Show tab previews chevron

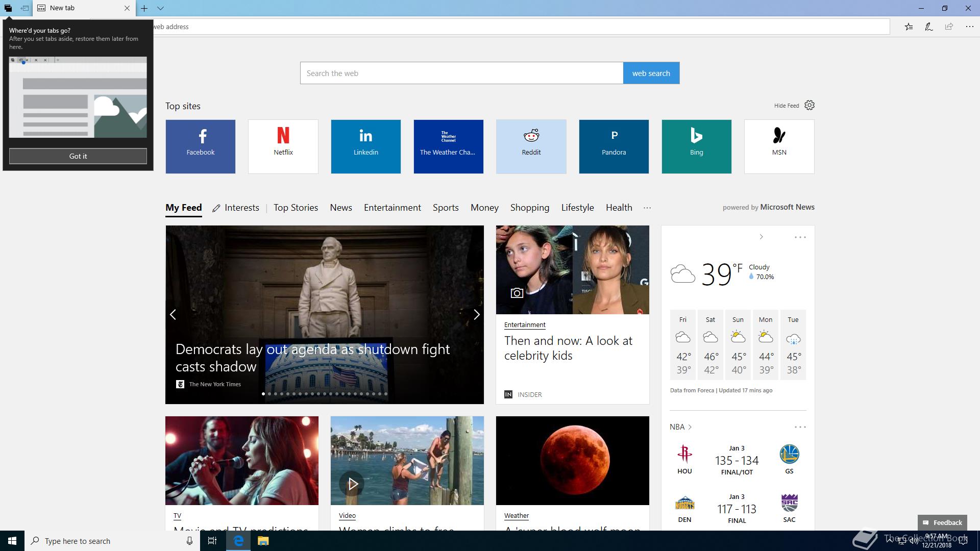pyautogui.click(x=160, y=8)
